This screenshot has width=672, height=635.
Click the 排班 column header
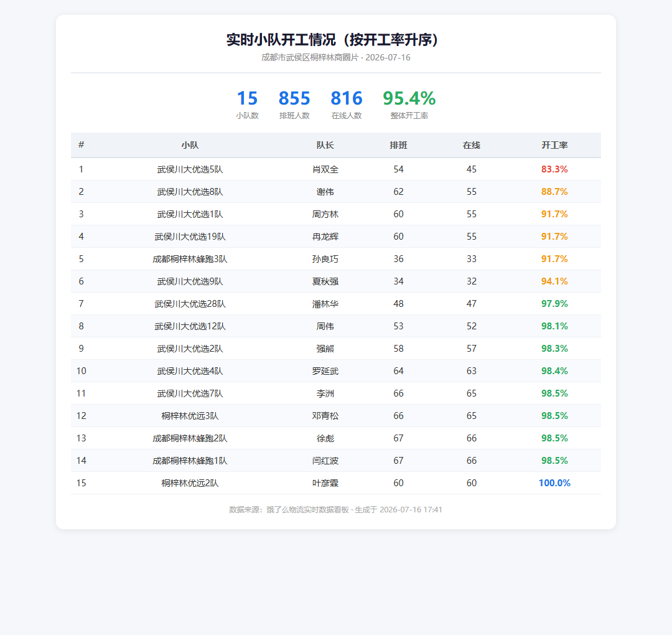tap(399, 145)
